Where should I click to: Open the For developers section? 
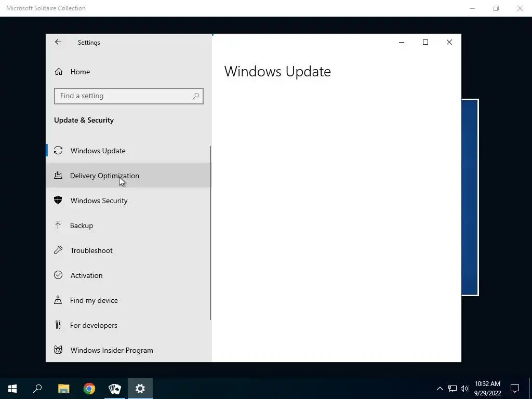129,325
